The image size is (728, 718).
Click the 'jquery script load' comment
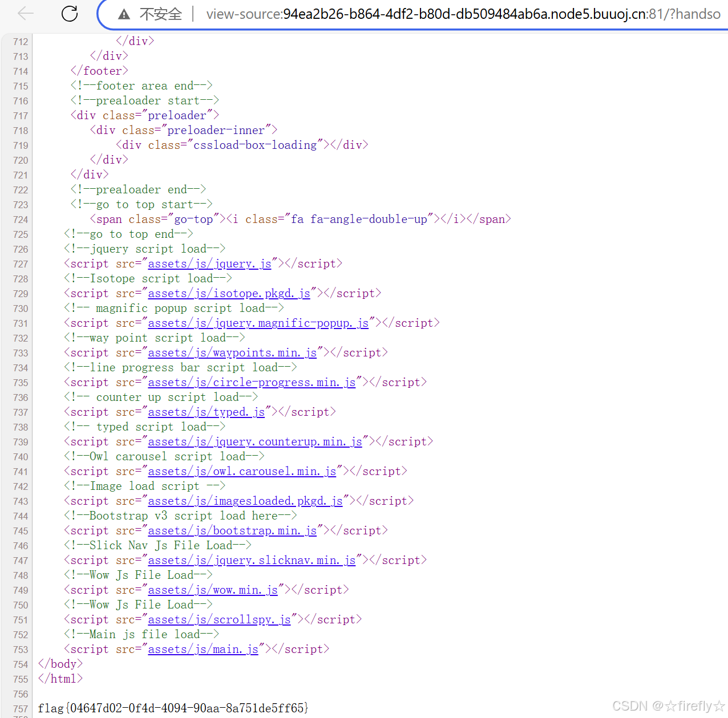click(145, 249)
